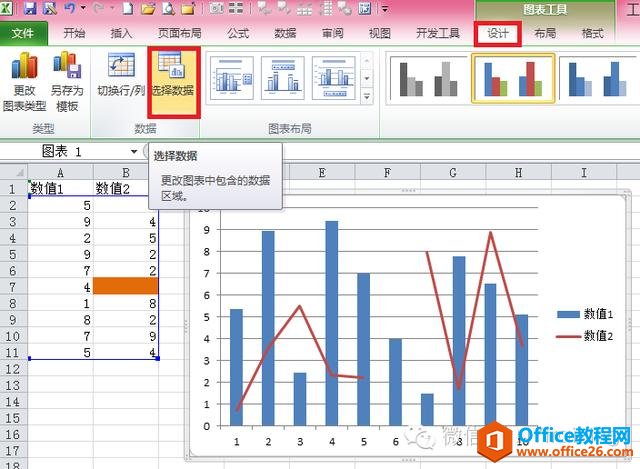Select row 13 header
Screen dimensions: 640x469
point(13,385)
